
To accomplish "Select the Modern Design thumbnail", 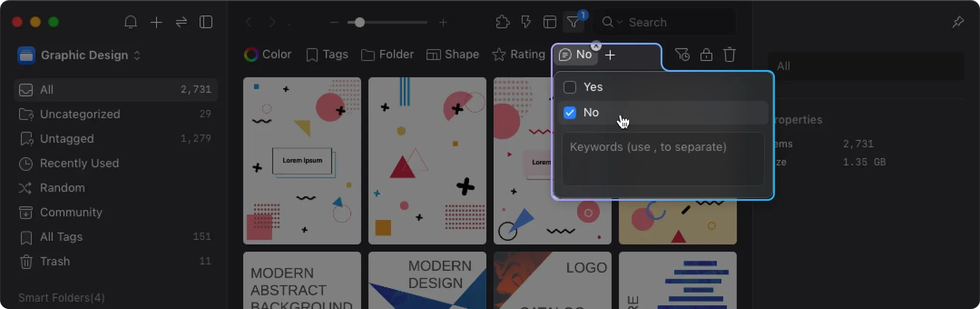I will [x=427, y=281].
